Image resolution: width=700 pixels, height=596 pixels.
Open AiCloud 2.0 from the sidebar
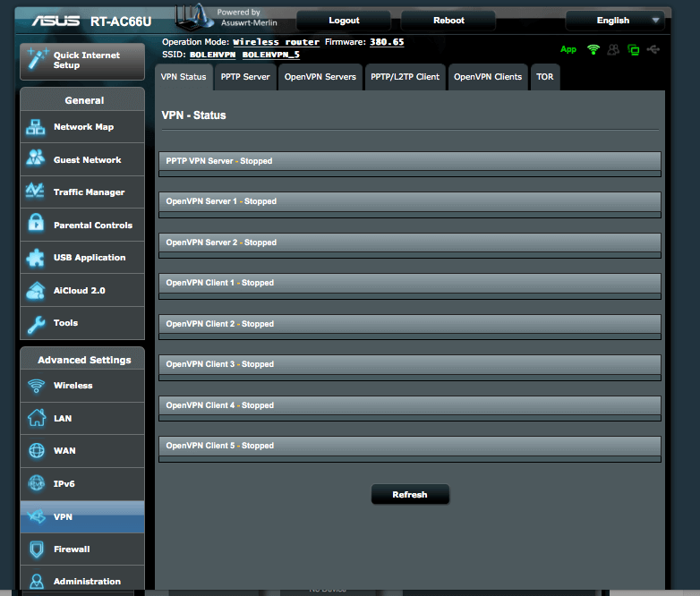[x=82, y=290]
